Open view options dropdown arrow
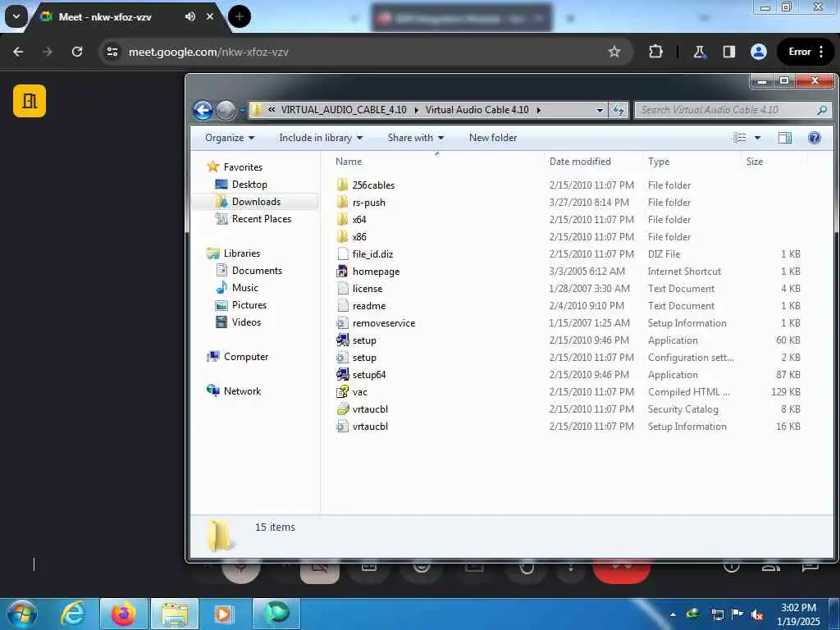 tap(757, 138)
